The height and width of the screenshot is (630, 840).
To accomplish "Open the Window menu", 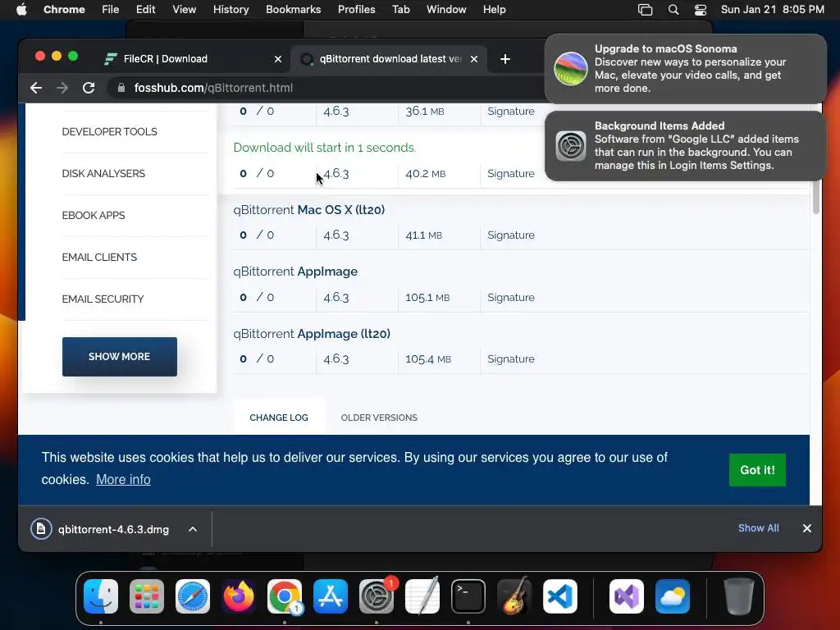I will (x=446, y=10).
